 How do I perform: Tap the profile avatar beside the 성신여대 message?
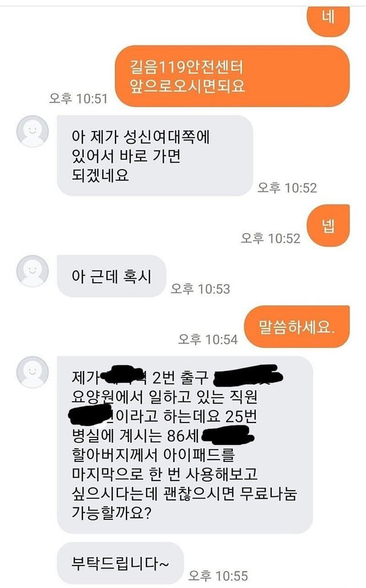(33, 131)
